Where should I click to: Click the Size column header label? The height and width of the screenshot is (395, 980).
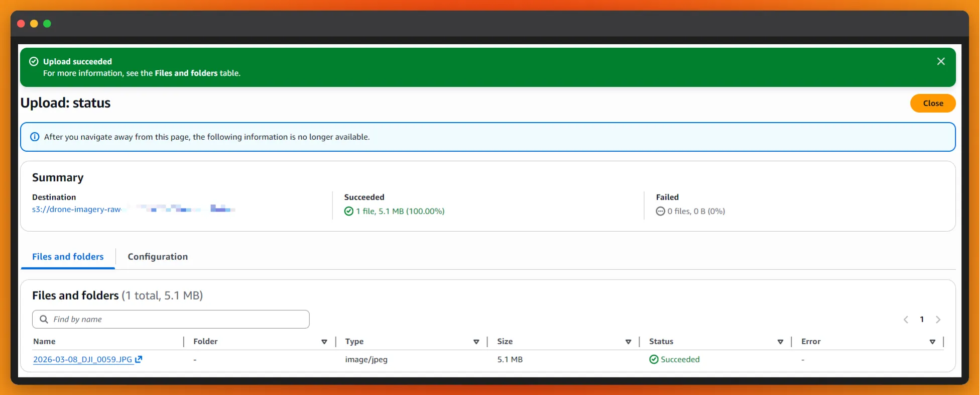505,342
